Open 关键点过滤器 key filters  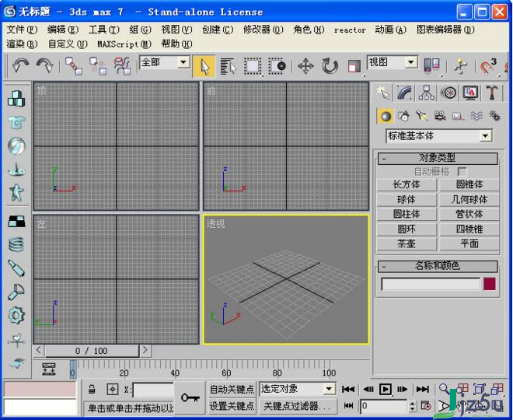tap(297, 406)
